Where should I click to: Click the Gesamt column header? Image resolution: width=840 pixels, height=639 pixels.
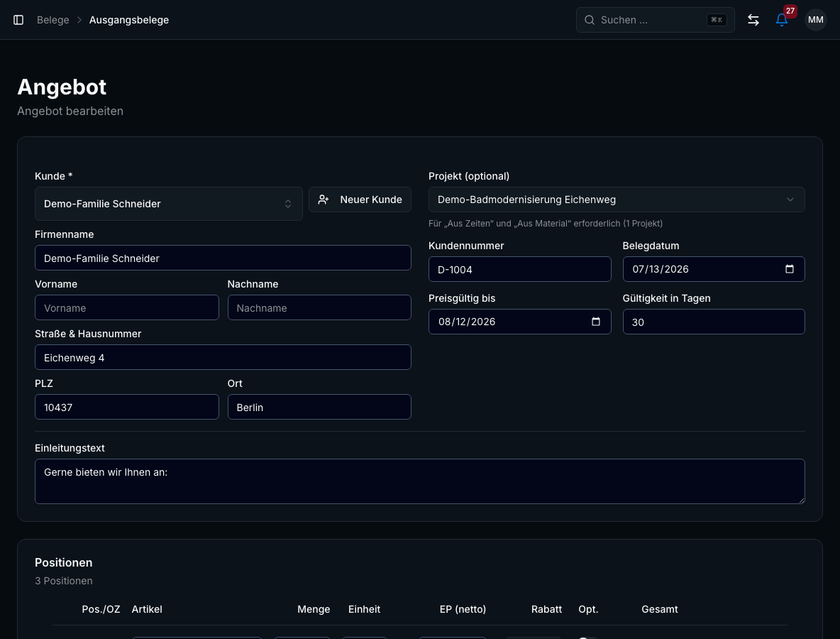(x=660, y=609)
